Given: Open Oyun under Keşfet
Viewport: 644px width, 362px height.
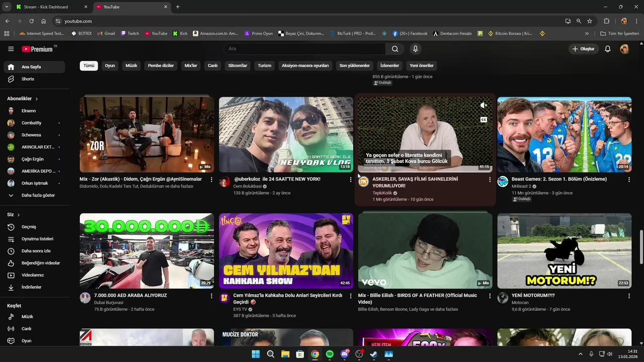Looking at the screenshot, I should (x=34, y=341).
